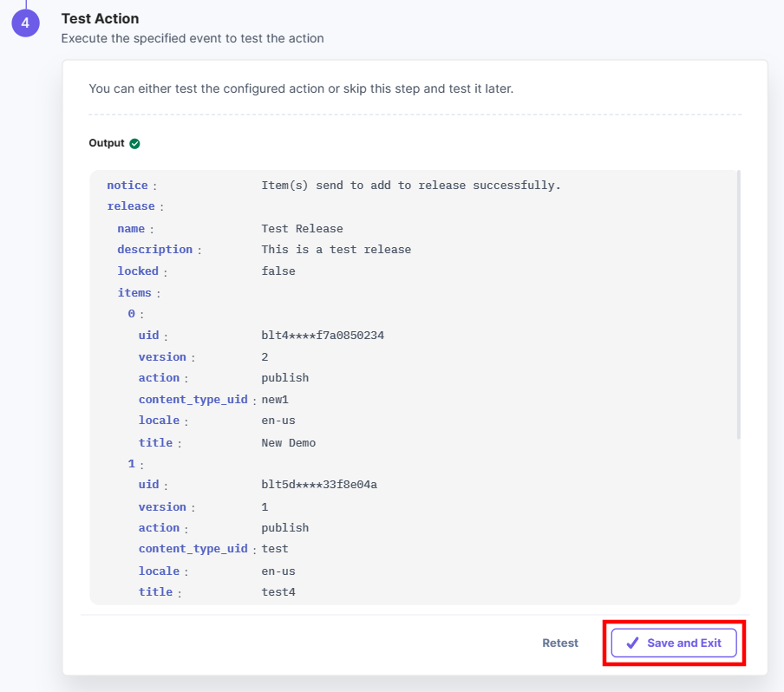Select 'Execute the specified event to test the action'
Screen dimensions: 784x692
pyautogui.click(x=193, y=38)
